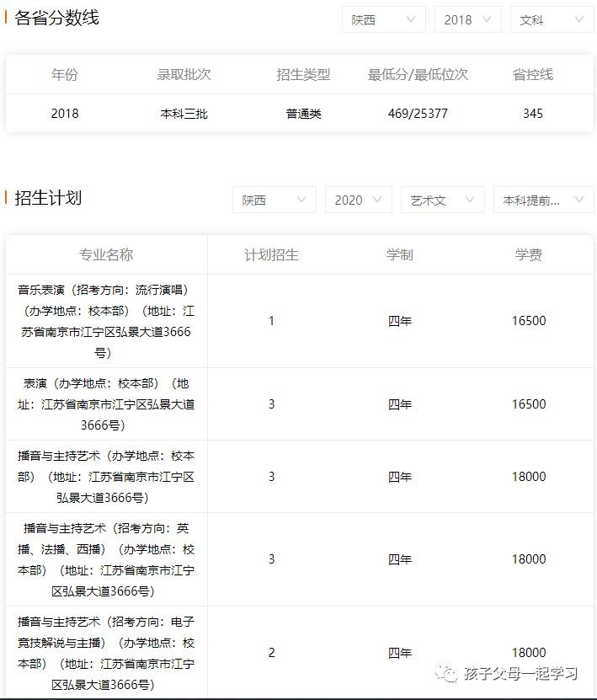Expand the 本科提前 batch dropdown
This screenshot has height=700, width=597.
pyautogui.click(x=543, y=200)
